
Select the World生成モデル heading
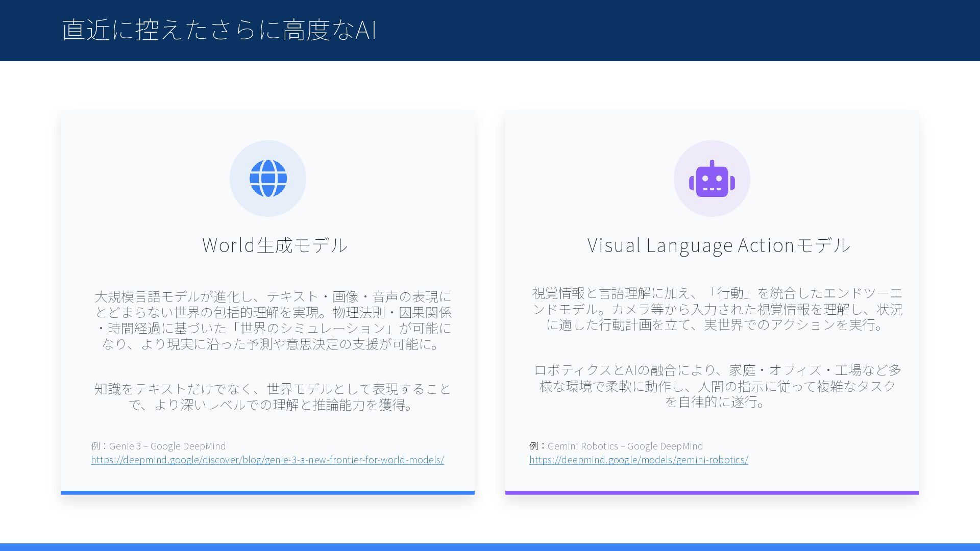(x=275, y=245)
